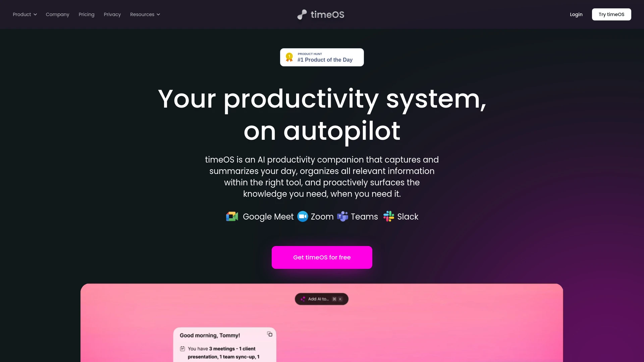Click the timeOS logo icon
Image resolution: width=644 pixels, height=362 pixels.
(x=302, y=14)
